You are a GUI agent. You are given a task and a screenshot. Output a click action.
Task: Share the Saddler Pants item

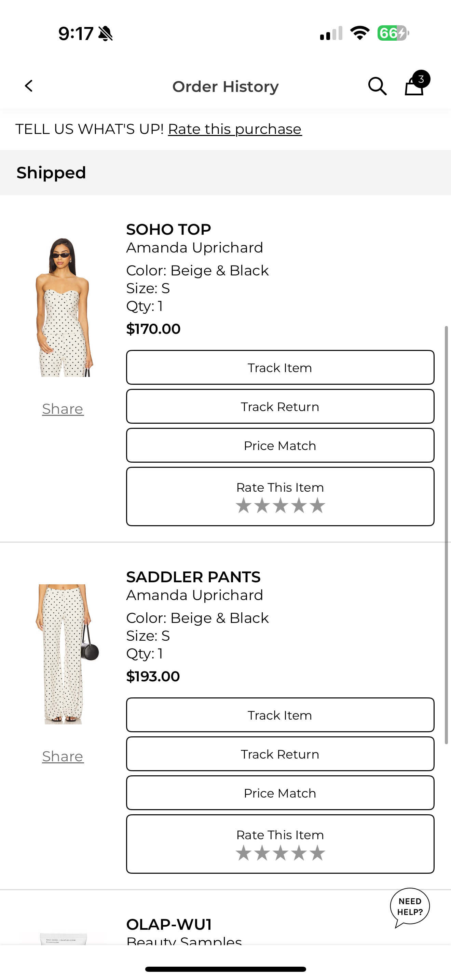pos(63,756)
